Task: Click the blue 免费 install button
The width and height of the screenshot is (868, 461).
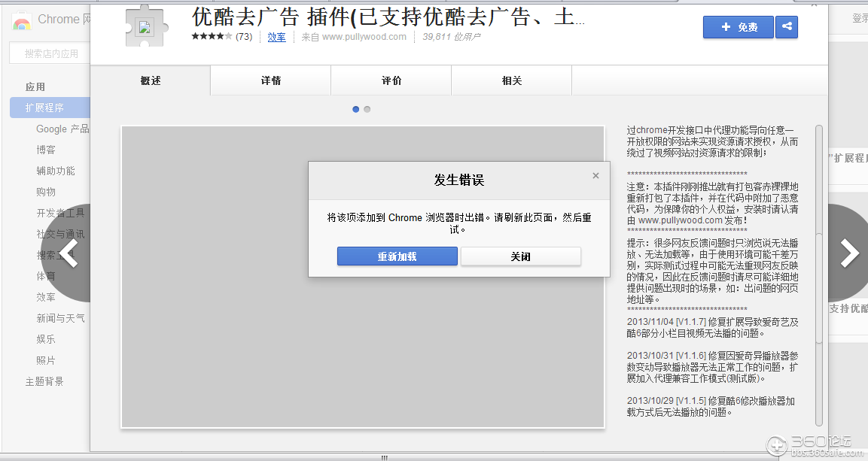Action: 738,26
